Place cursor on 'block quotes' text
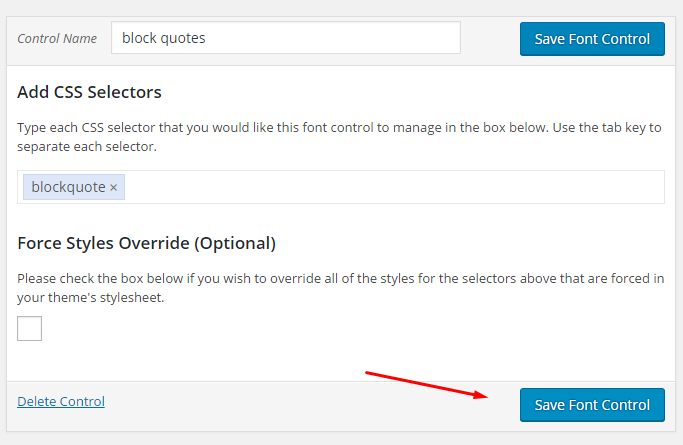This screenshot has width=683, height=445. pos(164,38)
